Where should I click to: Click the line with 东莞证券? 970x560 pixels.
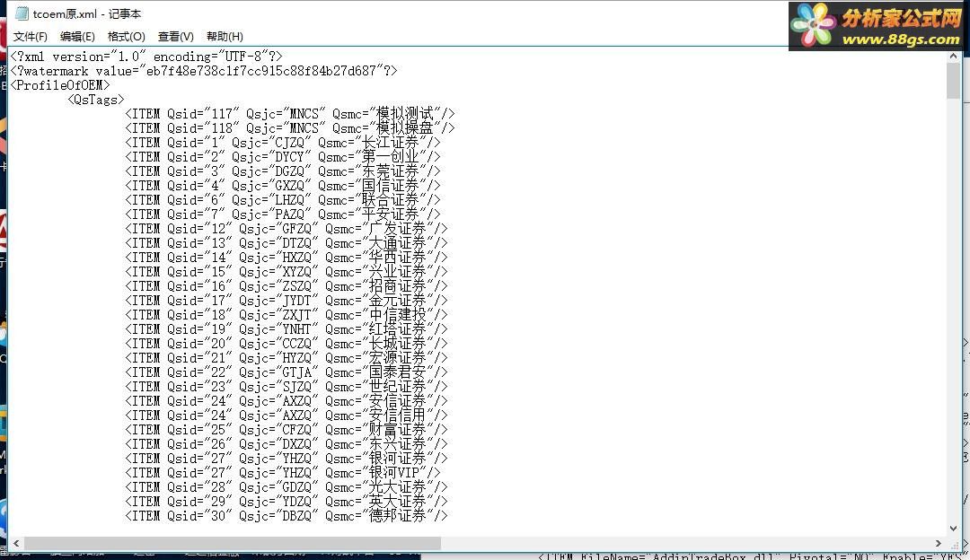tap(283, 171)
